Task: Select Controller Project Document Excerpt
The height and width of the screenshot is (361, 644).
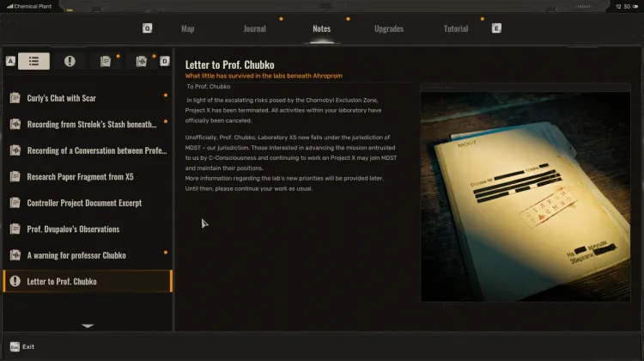Action: pyautogui.click(x=88, y=203)
